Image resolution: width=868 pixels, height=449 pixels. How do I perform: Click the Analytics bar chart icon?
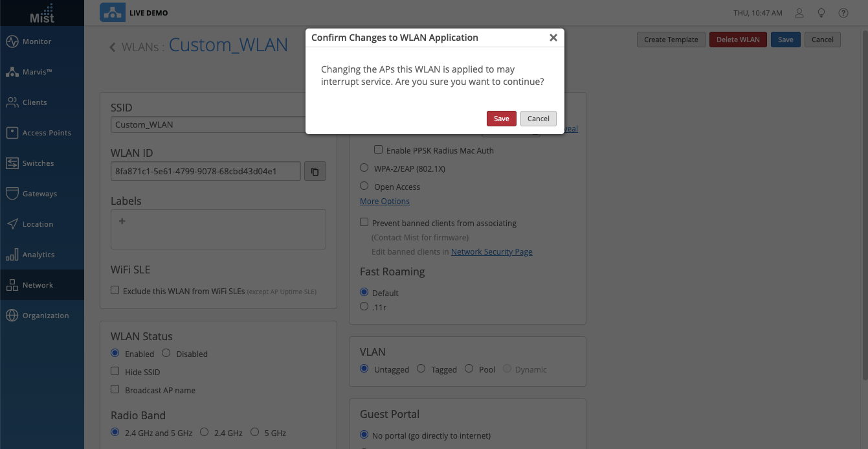(x=12, y=255)
